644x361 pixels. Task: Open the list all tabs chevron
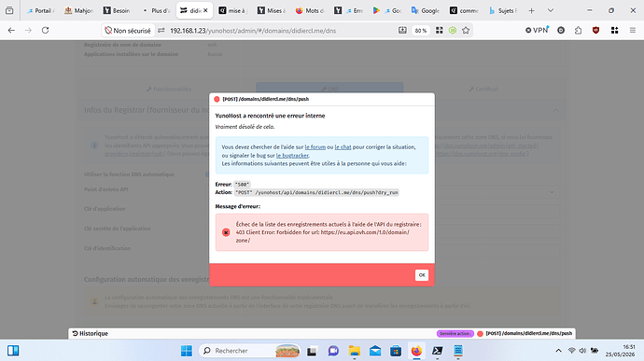[551, 10]
